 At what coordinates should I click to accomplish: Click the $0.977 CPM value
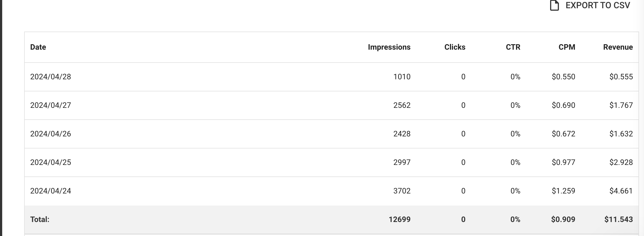pos(563,162)
